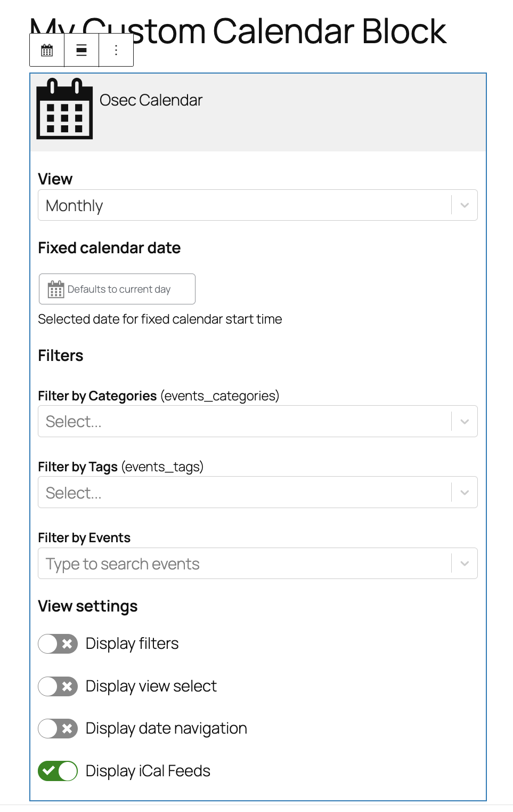Viewport: 513px width, 812px height.
Task: Click the large Osec Calendar icon
Action: 64,109
